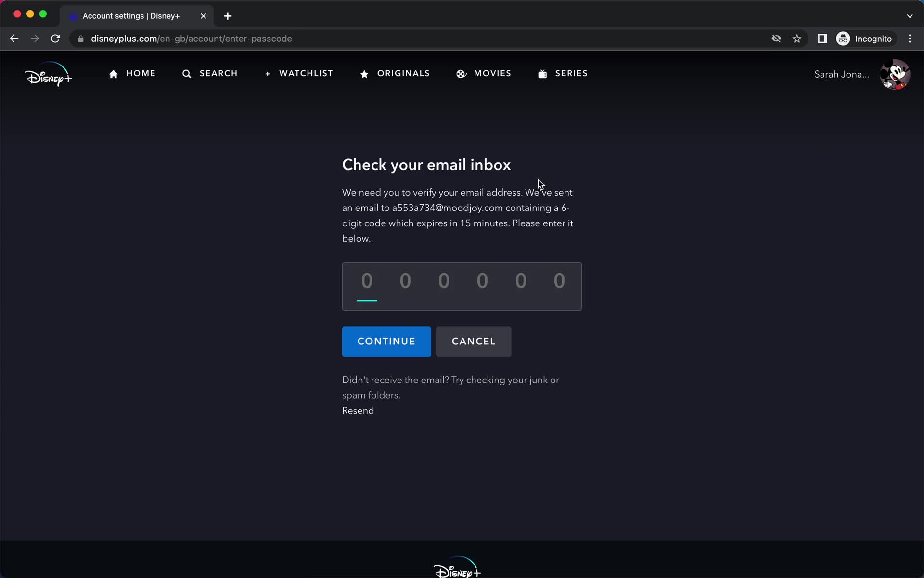Open the Mickey Mouse profile avatar
The height and width of the screenshot is (578, 924).
[895, 74]
